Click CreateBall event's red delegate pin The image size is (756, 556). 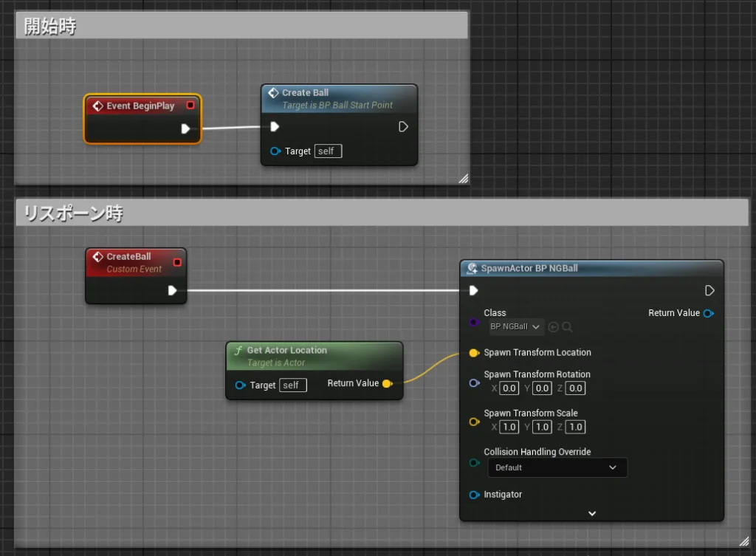(x=177, y=262)
